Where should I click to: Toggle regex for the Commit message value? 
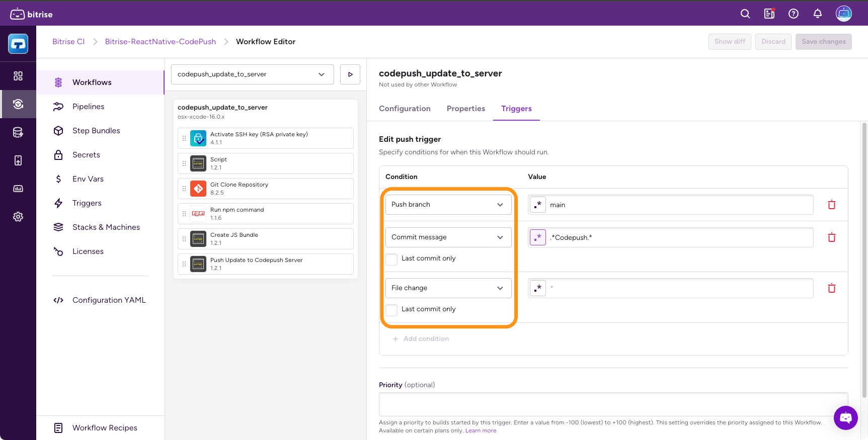(x=538, y=237)
